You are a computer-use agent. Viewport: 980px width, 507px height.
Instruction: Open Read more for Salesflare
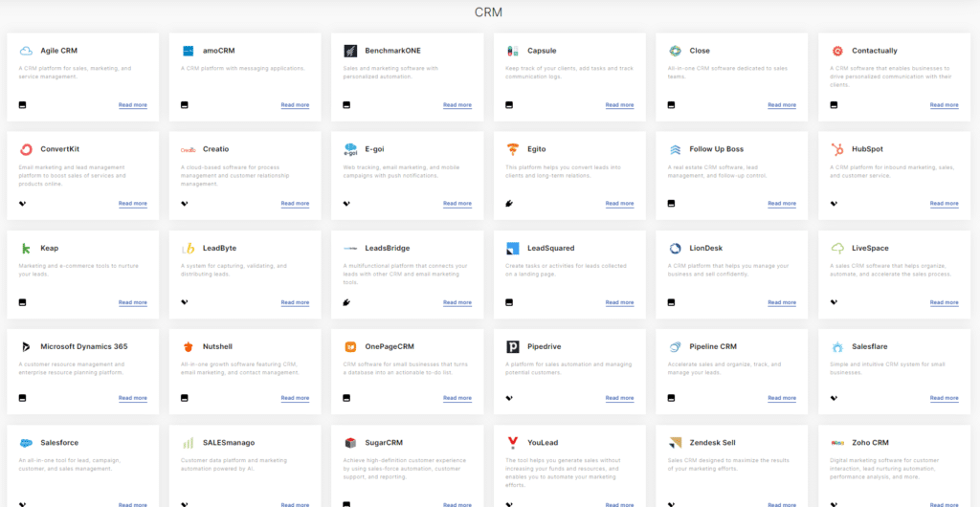944,398
